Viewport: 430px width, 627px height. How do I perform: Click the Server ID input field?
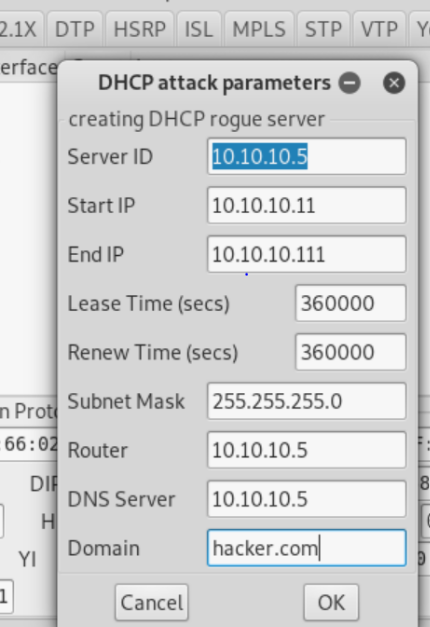307,156
